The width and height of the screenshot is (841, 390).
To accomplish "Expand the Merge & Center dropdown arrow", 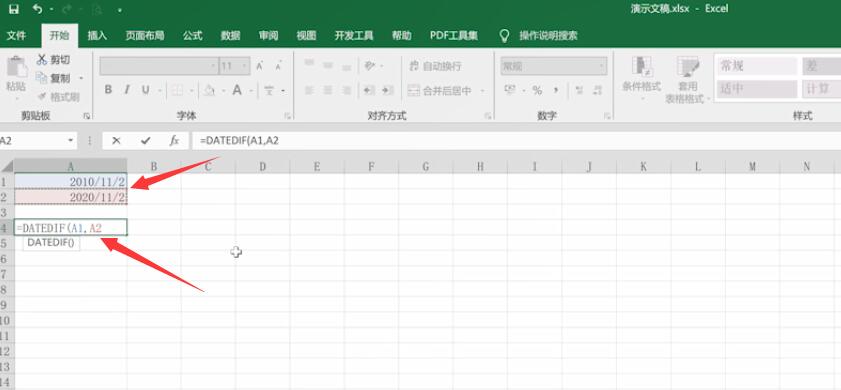I will tap(482, 91).
